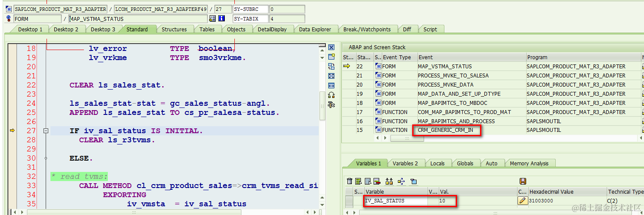Open the Objects tab
Screen dimensions: 644x215
click(x=236, y=29)
